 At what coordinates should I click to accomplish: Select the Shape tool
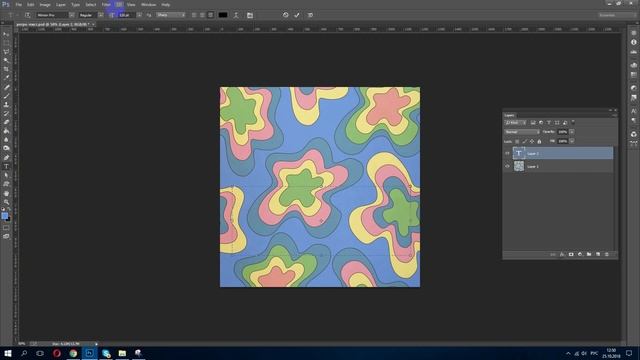click(x=6, y=184)
